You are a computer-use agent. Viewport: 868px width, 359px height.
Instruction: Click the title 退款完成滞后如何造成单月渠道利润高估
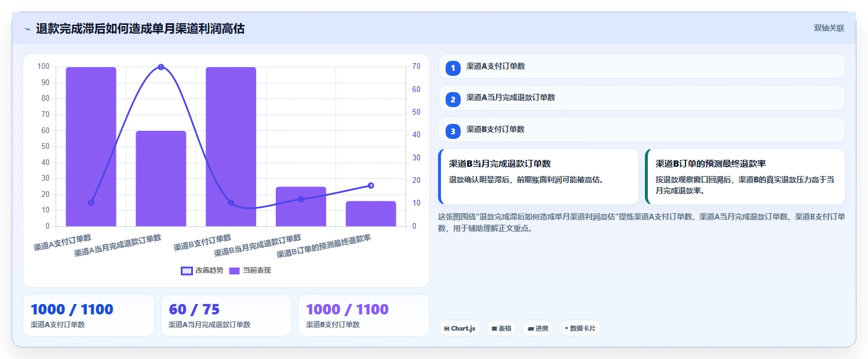140,28
